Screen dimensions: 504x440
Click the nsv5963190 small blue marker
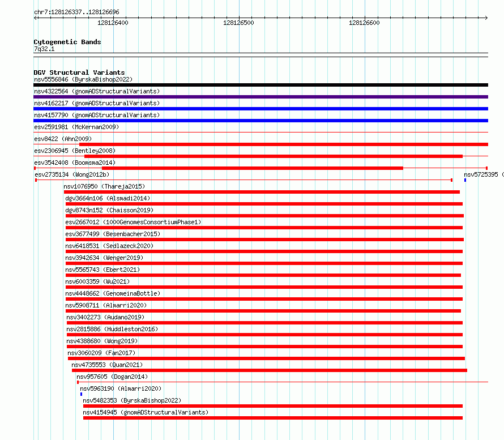pos(82,394)
